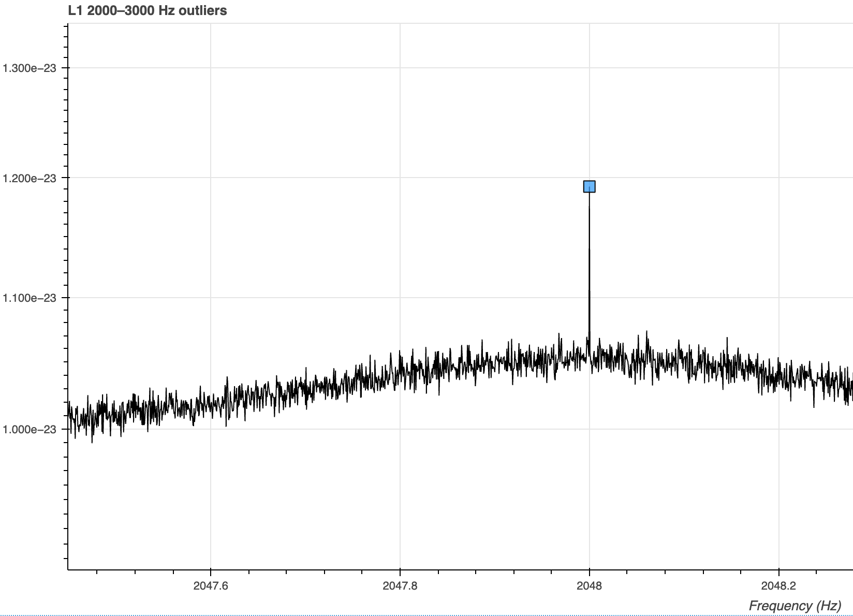Click the 2048 x-axis tick label

[x=589, y=585]
